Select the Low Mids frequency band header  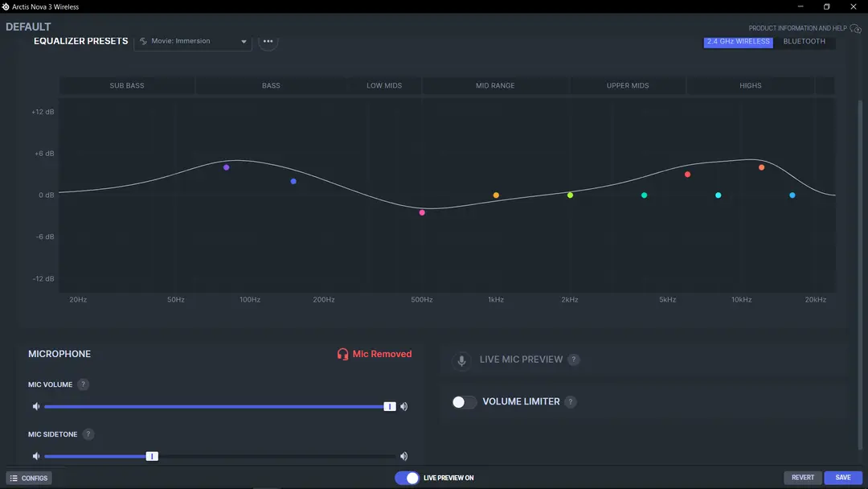[384, 85]
